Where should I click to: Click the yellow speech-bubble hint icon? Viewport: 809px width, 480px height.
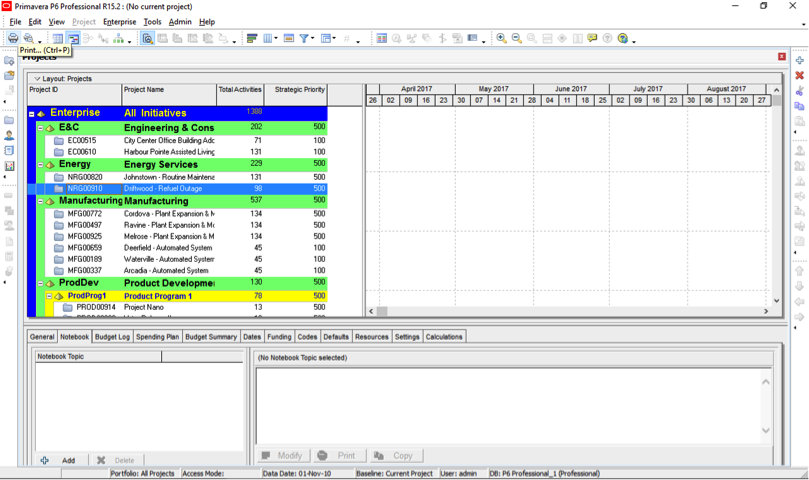pyautogui.click(x=592, y=39)
